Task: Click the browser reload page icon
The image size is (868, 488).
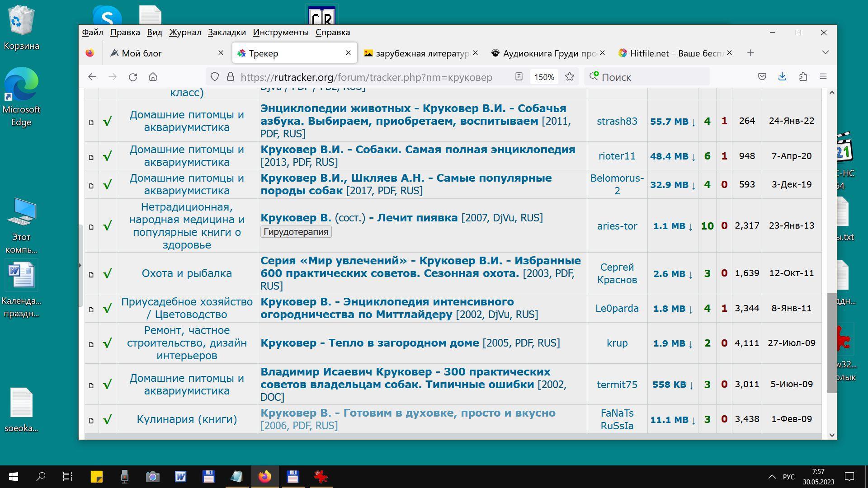Action: [132, 77]
